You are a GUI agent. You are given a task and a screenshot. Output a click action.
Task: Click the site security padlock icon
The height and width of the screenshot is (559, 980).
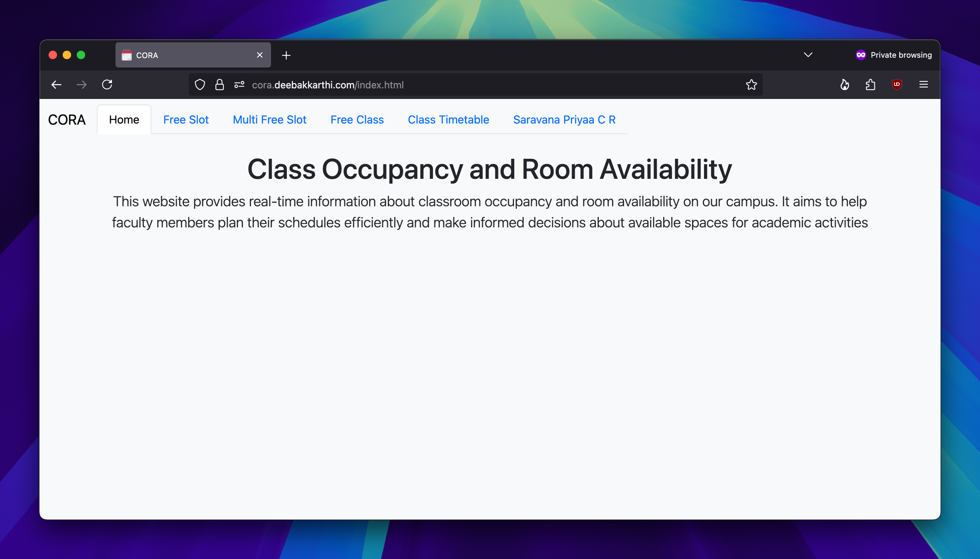[219, 84]
